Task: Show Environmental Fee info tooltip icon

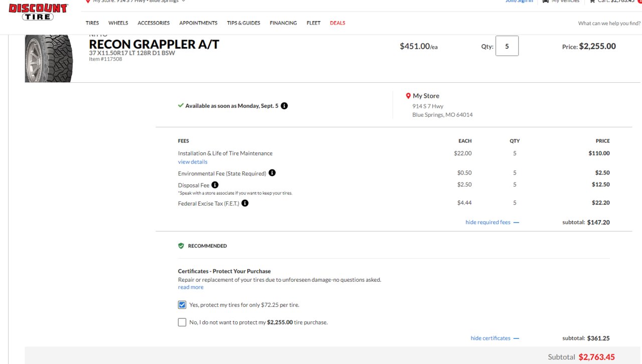Action: 272,173
